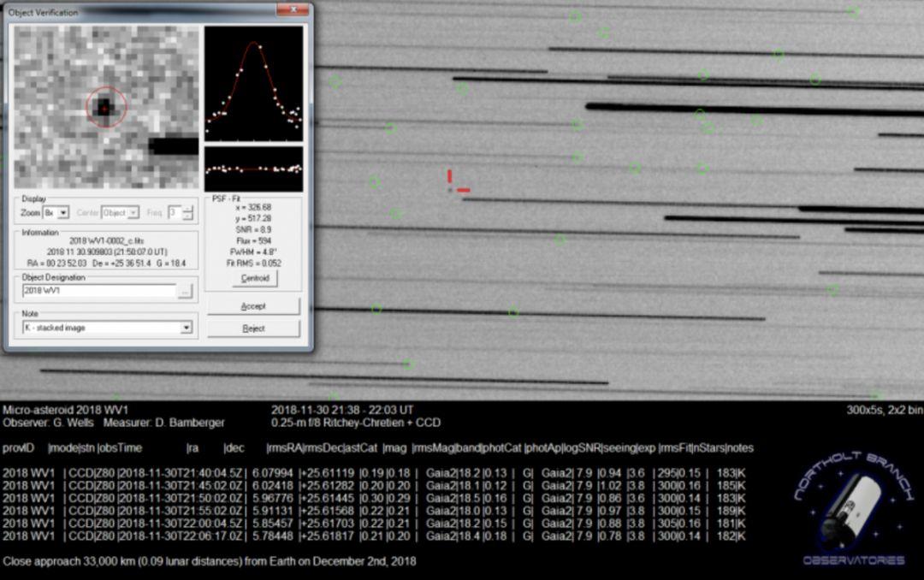
Task: Click the residuals plot below the PSF curve
Action: tap(253, 169)
